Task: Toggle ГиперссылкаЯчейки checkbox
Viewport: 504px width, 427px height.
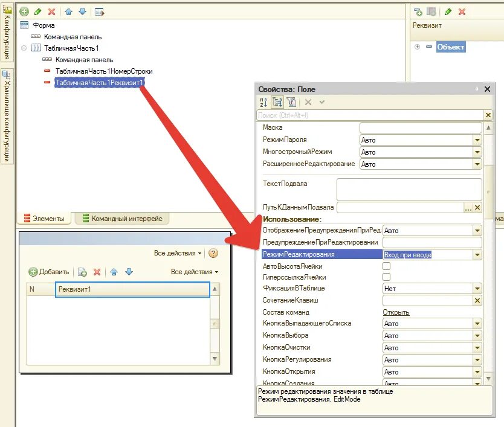Action: (x=386, y=277)
